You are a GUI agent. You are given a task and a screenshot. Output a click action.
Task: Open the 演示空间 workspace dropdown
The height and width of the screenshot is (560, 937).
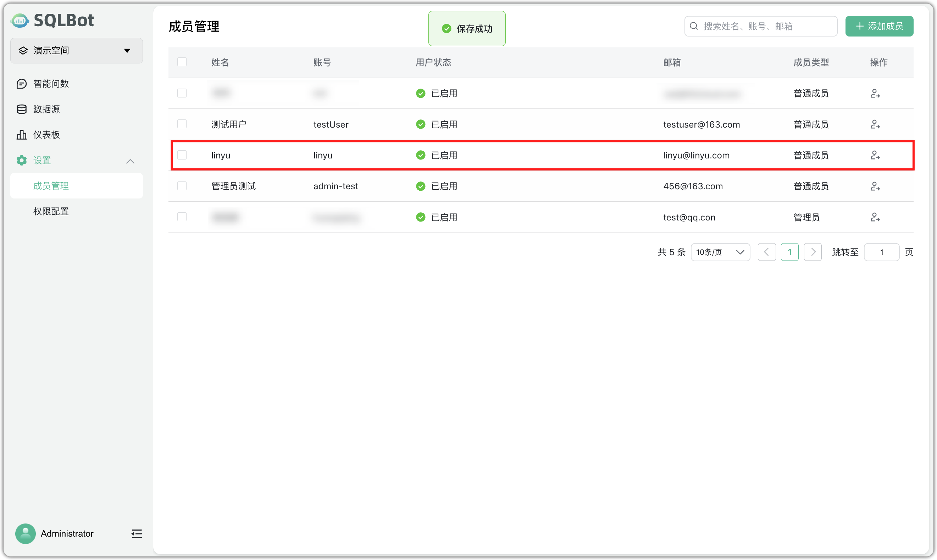coord(76,51)
